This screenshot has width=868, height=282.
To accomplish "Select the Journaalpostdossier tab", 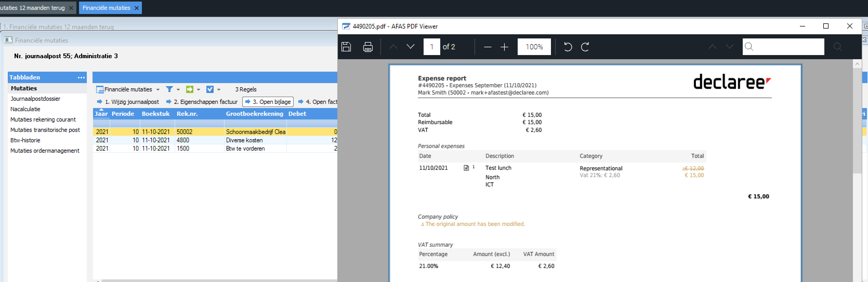I will (x=35, y=99).
